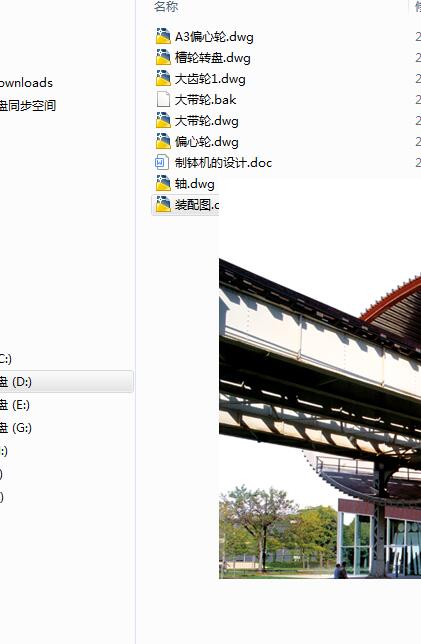Select the E: drive in sidebar
The width and height of the screenshot is (421, 644).
point(15,405)
